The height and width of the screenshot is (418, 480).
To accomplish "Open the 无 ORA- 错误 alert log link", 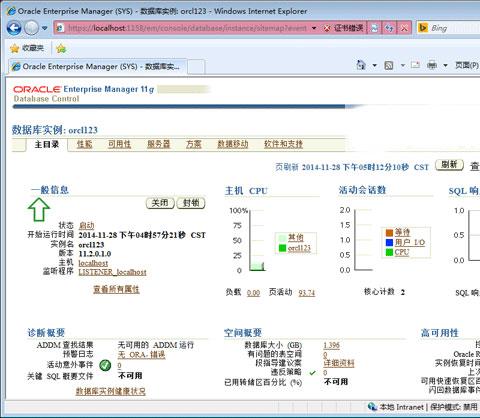I will click(x=141, y=355).
